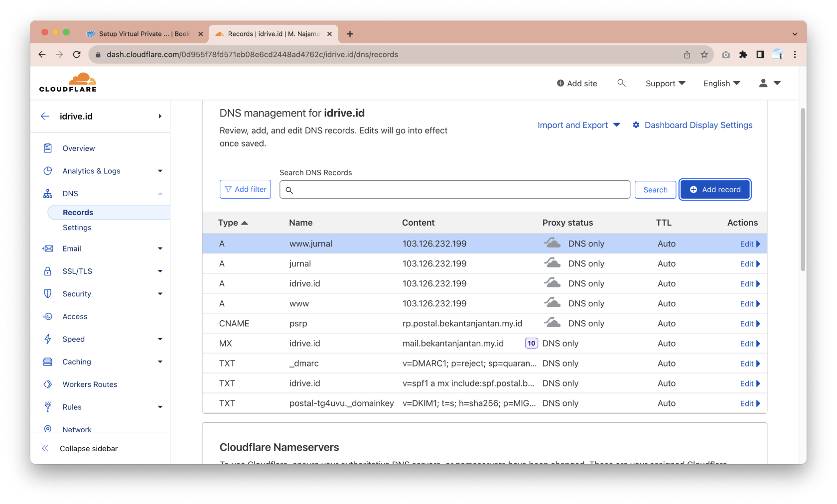Click proxy cloud icon for www.jurnal
The height and width of the screenshot is (504, 837).
(552, 243)
